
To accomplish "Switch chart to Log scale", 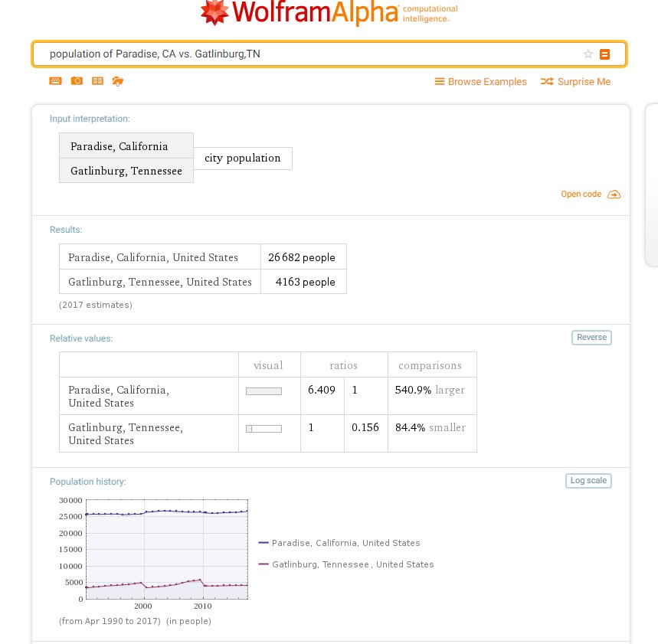I will (x=588, y=480).
